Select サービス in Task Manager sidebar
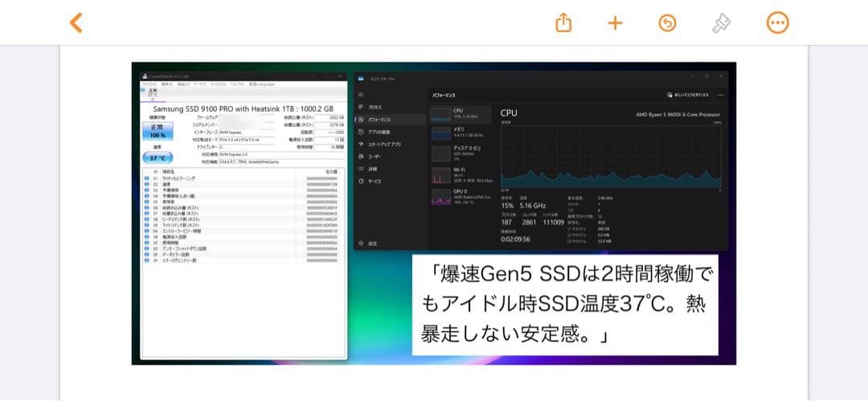The height and width of the screenshot is (401, 868). pos(375,181)
